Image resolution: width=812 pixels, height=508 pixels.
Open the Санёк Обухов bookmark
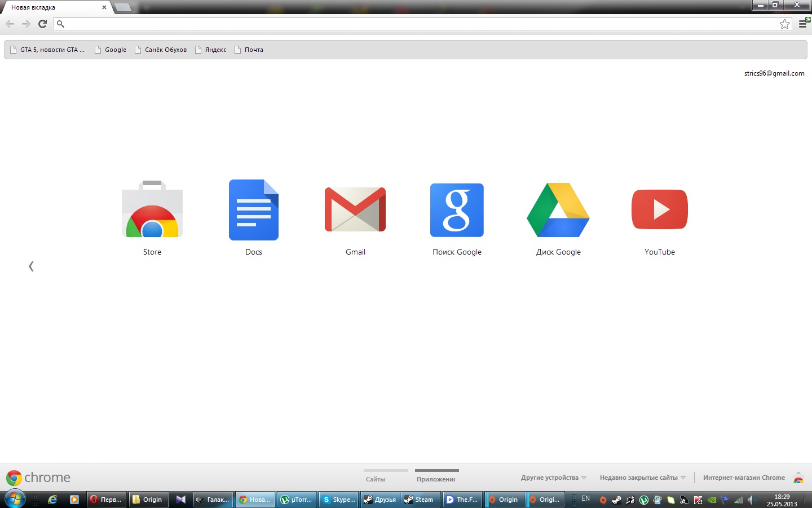(161, 50)
